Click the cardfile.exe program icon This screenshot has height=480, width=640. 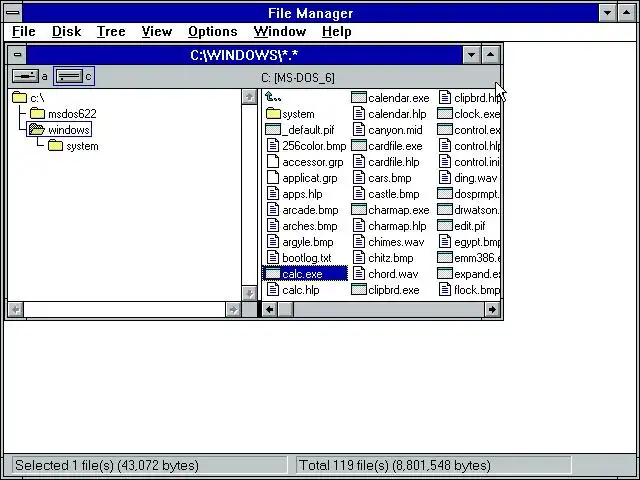359,146
